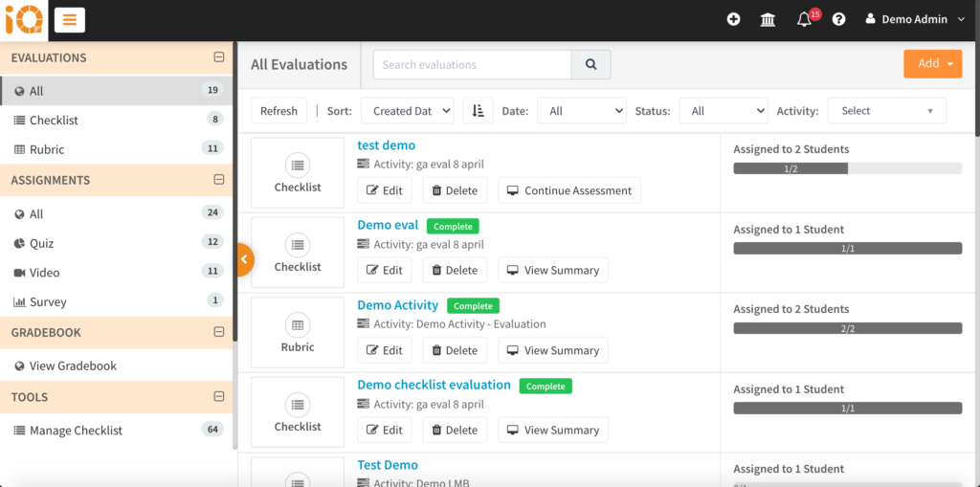
Task: Collapse the Tools section
Action: [218, 397]
